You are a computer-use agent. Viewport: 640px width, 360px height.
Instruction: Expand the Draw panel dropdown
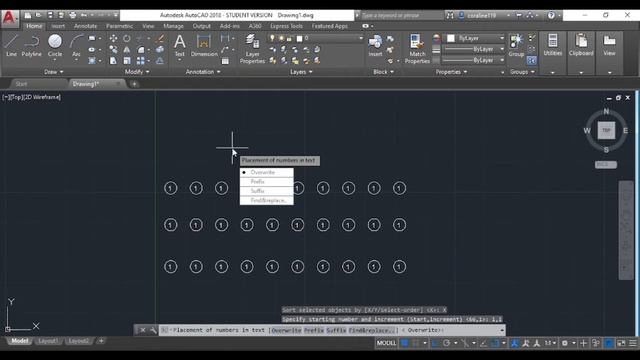pyautogui.click(x=53, y=72)
